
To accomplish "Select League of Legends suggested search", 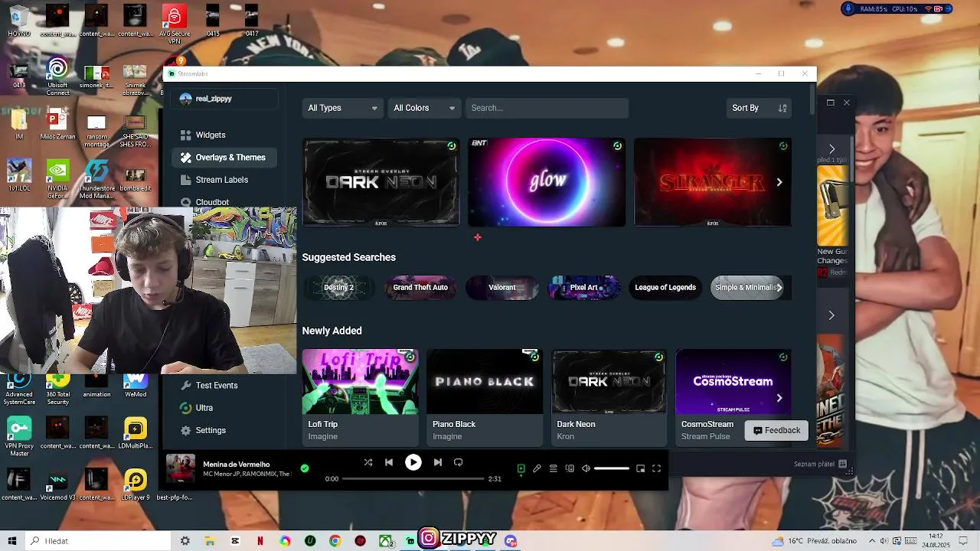I will pos(665,288).
